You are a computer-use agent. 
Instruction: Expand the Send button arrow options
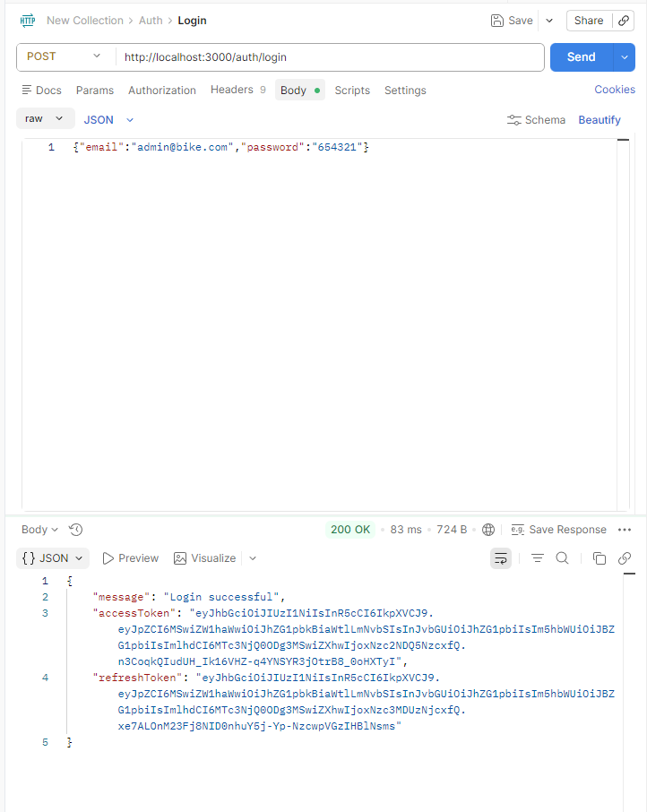[x=625, y=57]
